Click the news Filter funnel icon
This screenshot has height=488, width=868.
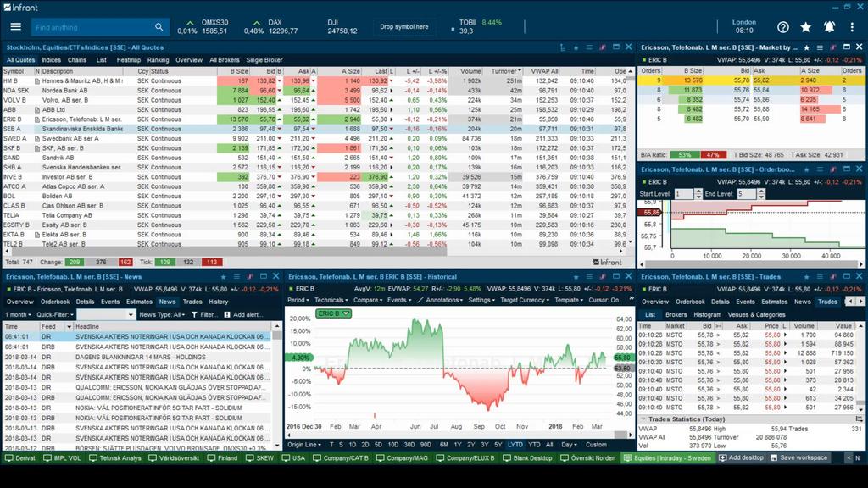pyautogui.click(x=194, y=315)
